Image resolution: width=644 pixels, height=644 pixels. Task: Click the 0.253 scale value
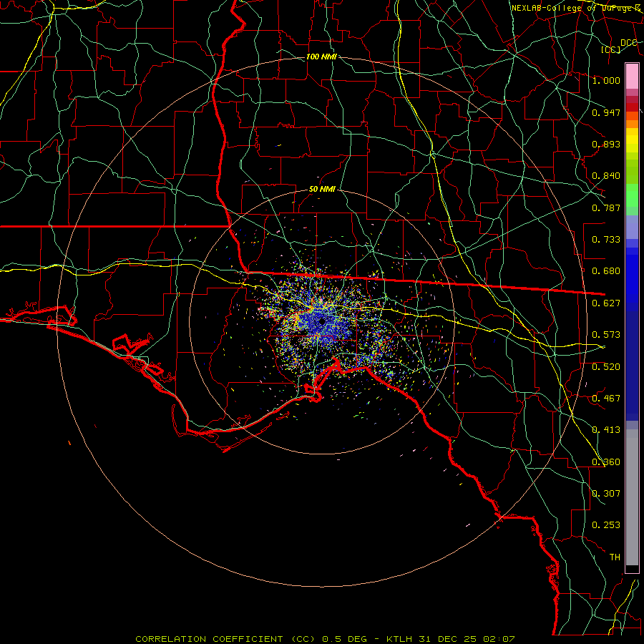click(x=606, y=525)
